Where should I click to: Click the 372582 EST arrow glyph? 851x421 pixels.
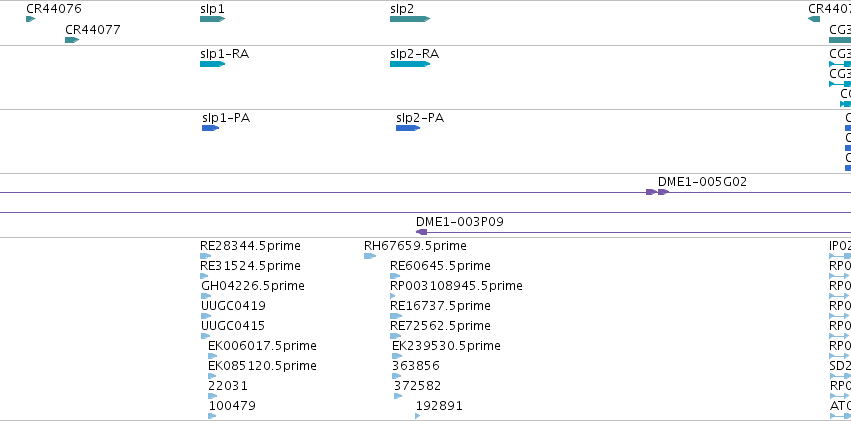coord(398,396)
